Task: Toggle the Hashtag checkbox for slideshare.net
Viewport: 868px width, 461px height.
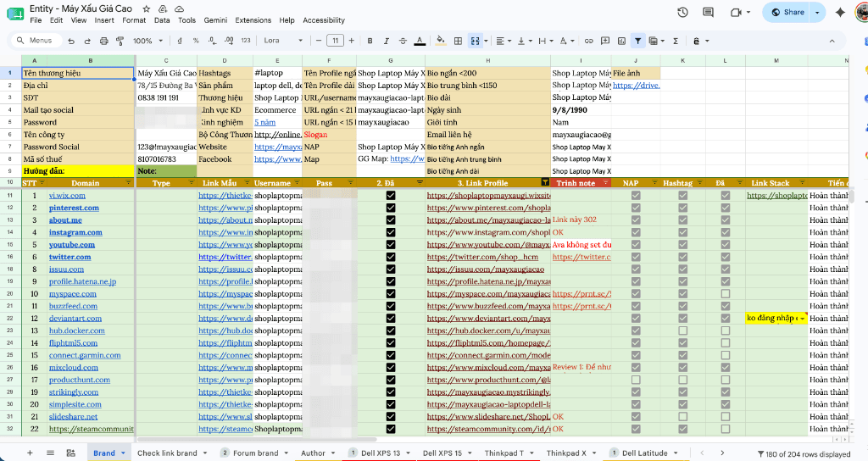Action: (x=682, y=417)
